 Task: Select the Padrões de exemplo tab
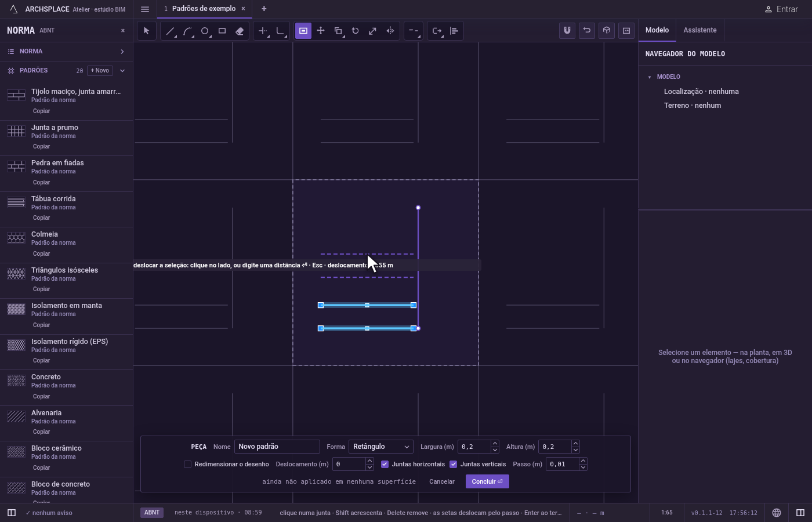[x=204, y=9]
